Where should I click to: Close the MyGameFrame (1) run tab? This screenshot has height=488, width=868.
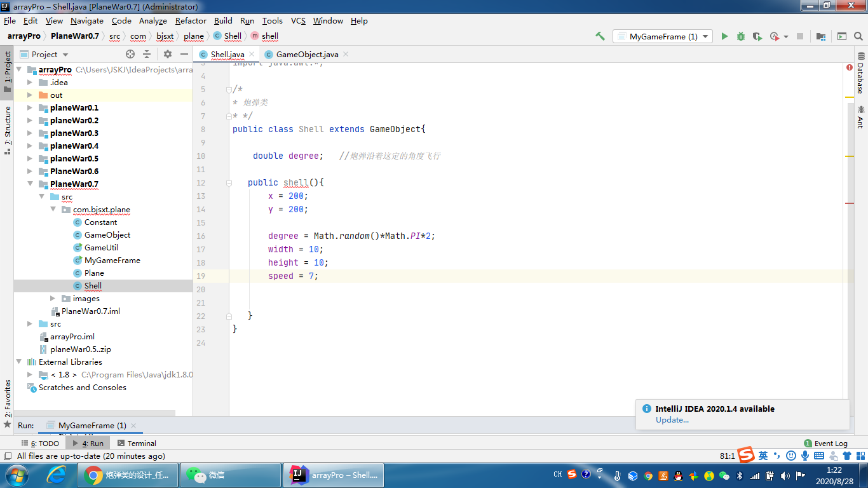point(133,425)
